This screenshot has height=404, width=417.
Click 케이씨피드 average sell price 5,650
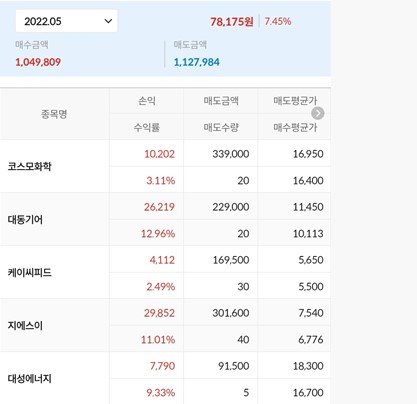coord(311,260)
